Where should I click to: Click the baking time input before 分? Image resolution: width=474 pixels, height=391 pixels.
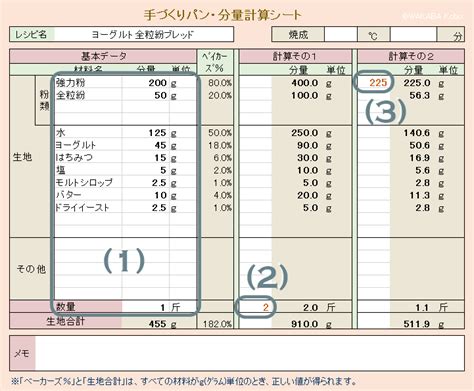(413, 35)
